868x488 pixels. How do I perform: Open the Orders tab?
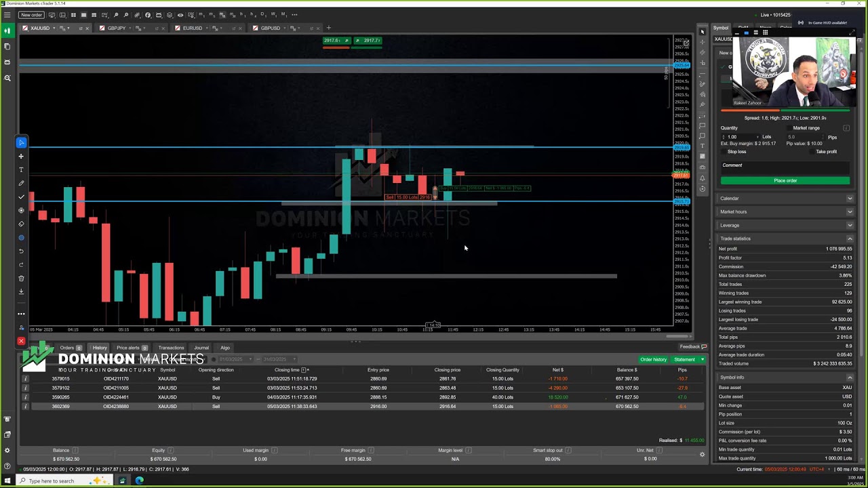[x=71, y=348]
